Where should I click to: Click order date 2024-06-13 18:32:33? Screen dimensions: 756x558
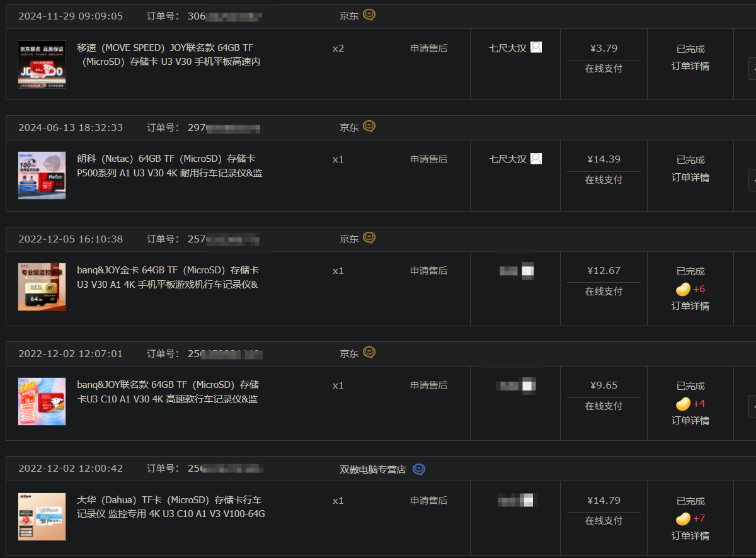coord(71,127)
